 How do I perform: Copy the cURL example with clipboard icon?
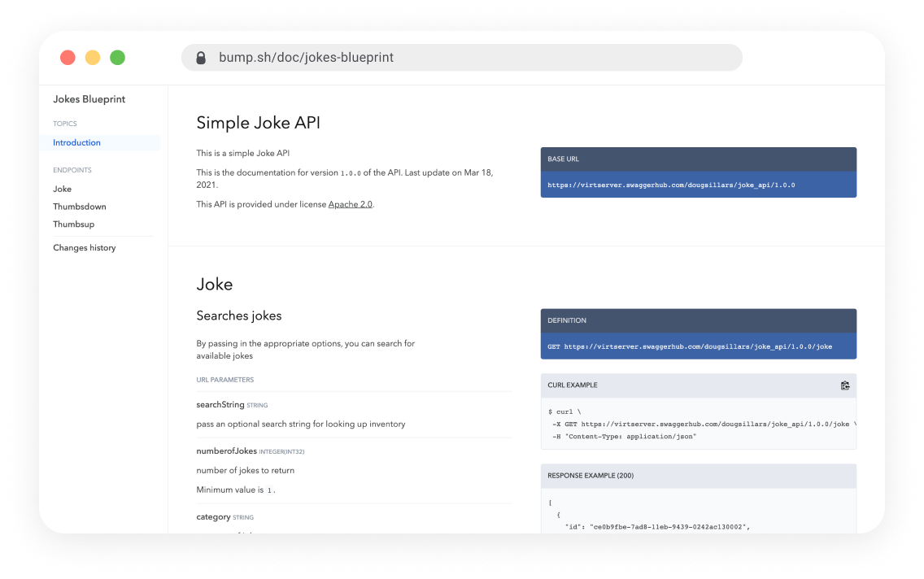845,385
